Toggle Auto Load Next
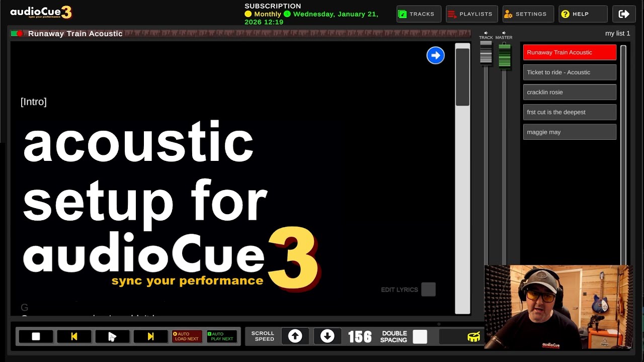Screen dimensions: 644x362 pos(187,336)
